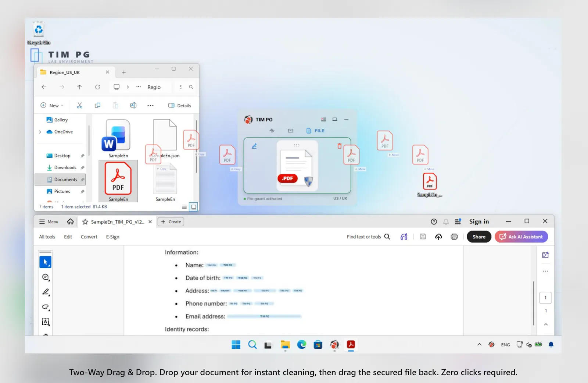Click the edit pencil icon in TIM PG drop zone
588x383 pixels.
click(x=254, y=146)
